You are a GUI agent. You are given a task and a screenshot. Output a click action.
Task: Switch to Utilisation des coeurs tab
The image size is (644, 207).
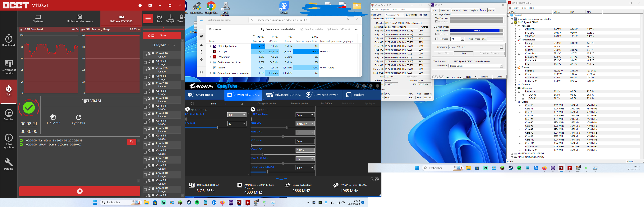(80, 19)
